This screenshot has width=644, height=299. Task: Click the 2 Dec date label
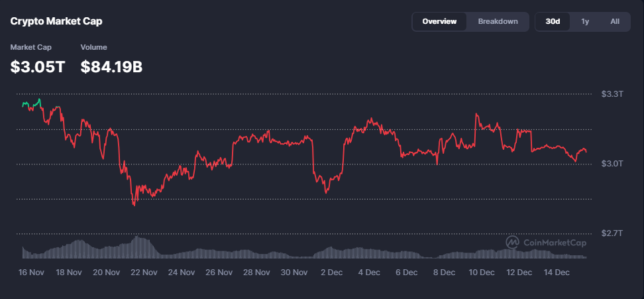331,272
